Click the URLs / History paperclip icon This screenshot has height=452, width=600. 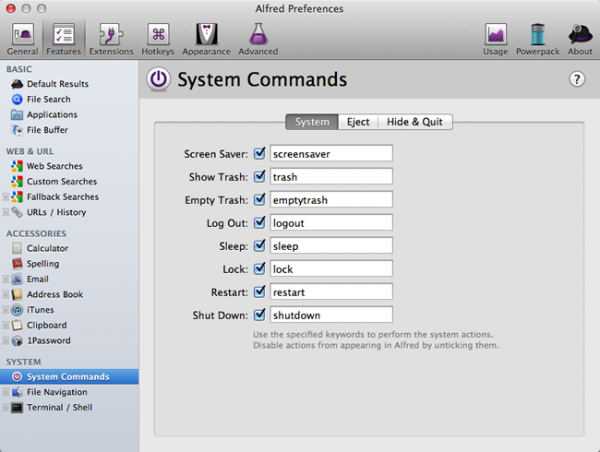(x=17, y=212)
